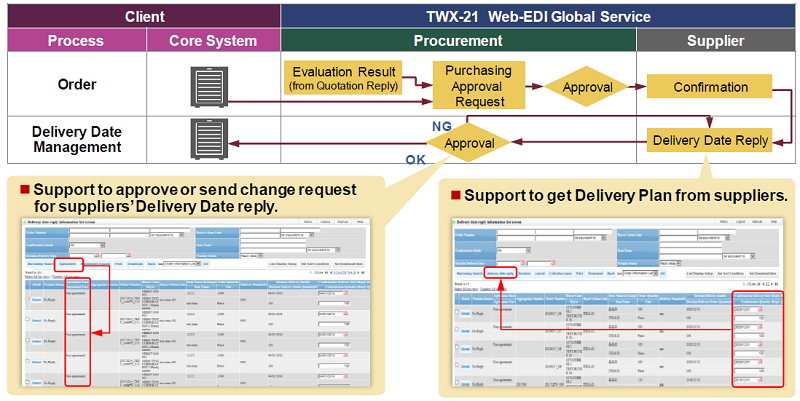Image resolution: width=800 pixels, height=401 pixels.
Task: Click the Revision button in the supplier screenshot
Action: pos(524,273)
